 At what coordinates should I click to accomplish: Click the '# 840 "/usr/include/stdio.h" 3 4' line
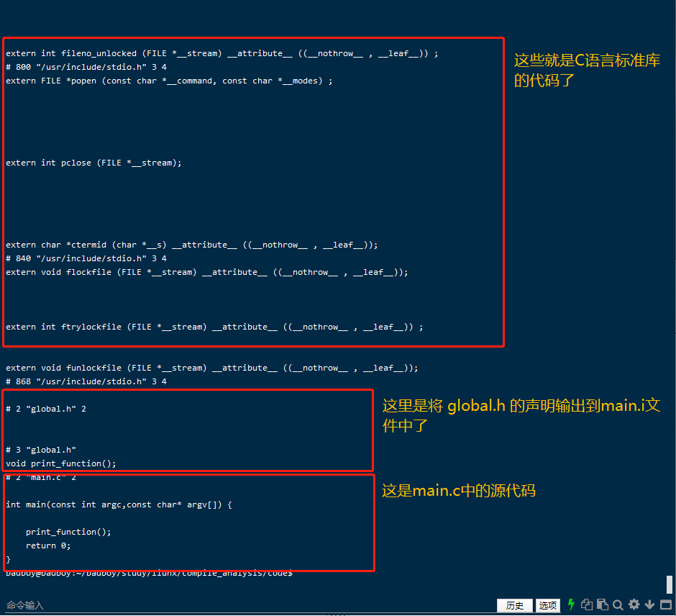(86, 258)
